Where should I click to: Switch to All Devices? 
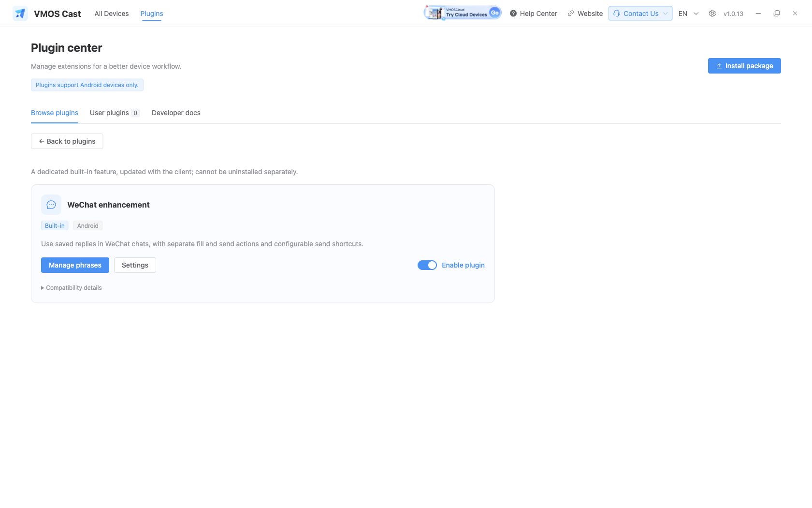click(112, 14)
